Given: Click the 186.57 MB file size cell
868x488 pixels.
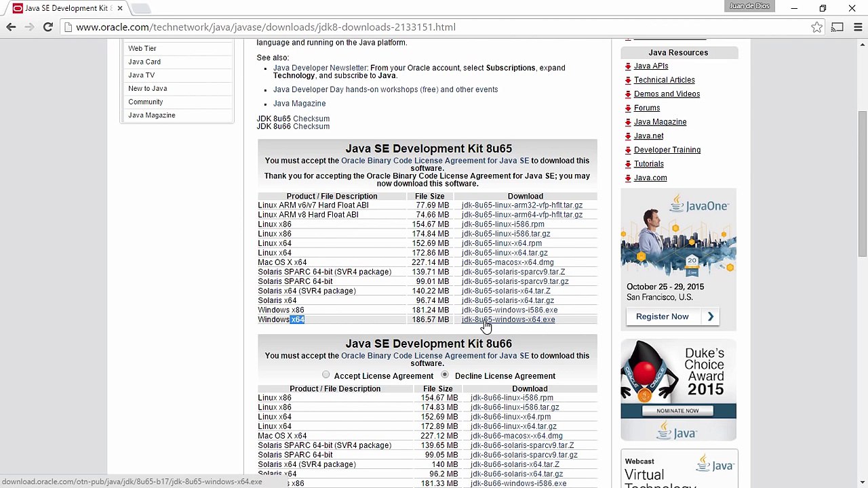Looking at the screenshot, I should (x=431, y=319).
